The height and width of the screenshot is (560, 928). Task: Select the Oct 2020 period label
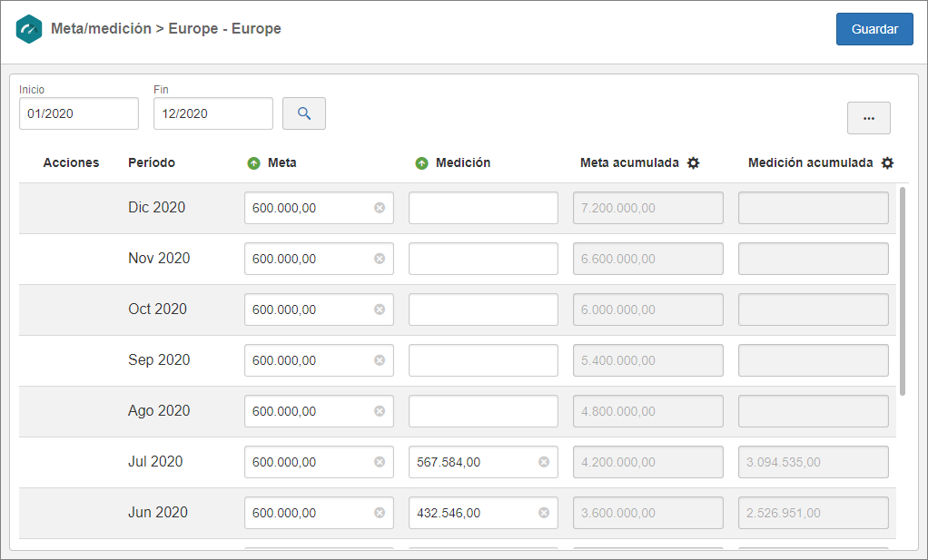pos(157,309)
